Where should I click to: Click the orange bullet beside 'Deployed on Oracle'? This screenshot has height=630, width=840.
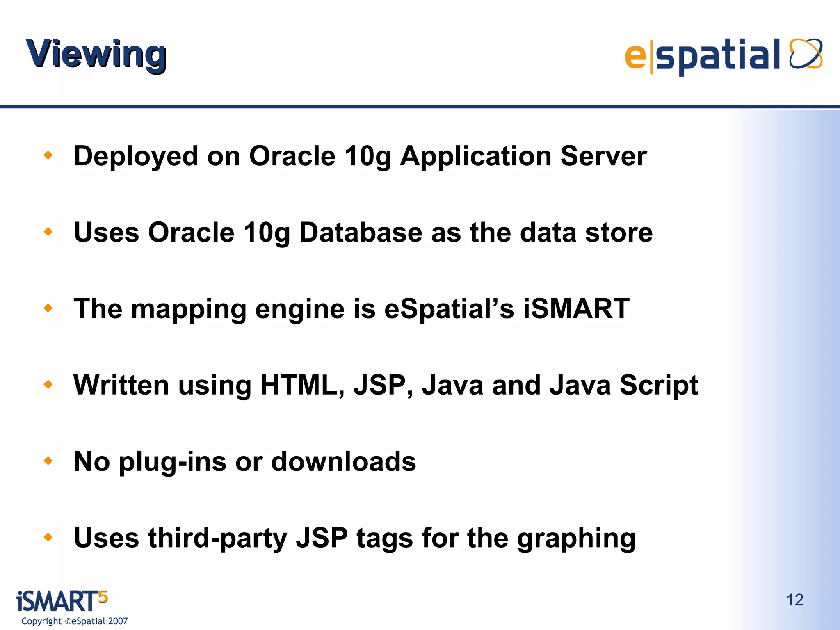[48, 155]
